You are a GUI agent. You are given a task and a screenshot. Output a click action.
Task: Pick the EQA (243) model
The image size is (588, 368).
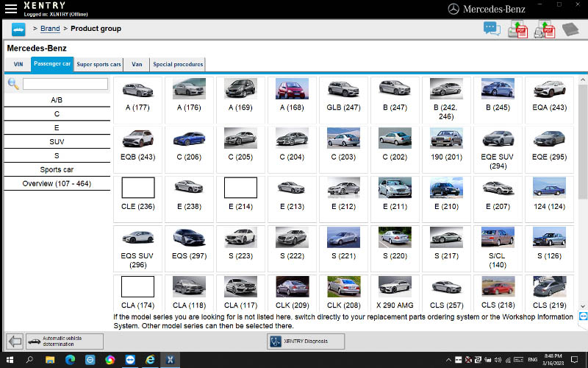[x=549, y=100]
